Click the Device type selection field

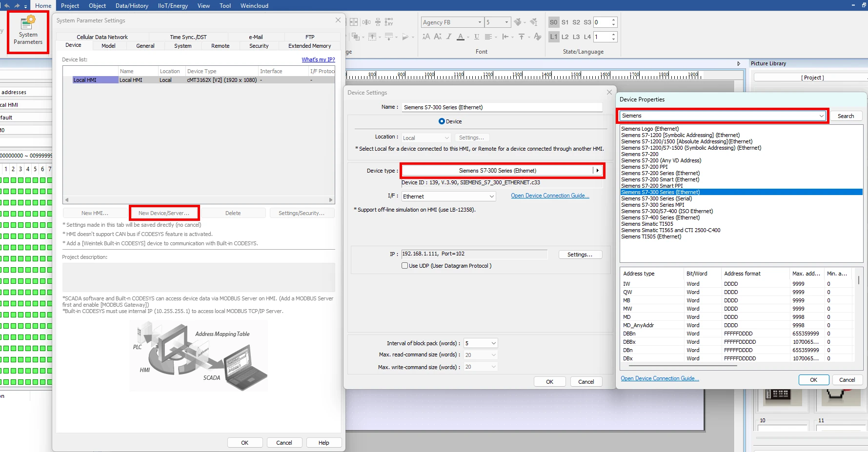click(x=497, y=171)
